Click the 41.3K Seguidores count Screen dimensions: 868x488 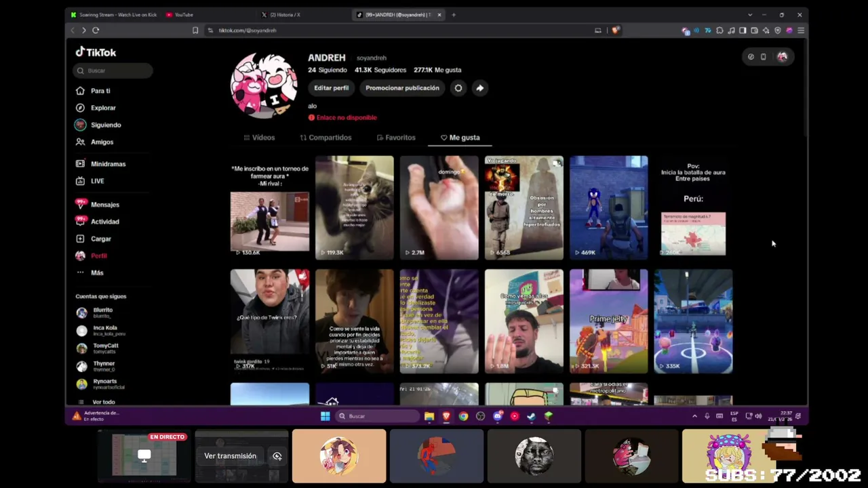tap(380, 70)
